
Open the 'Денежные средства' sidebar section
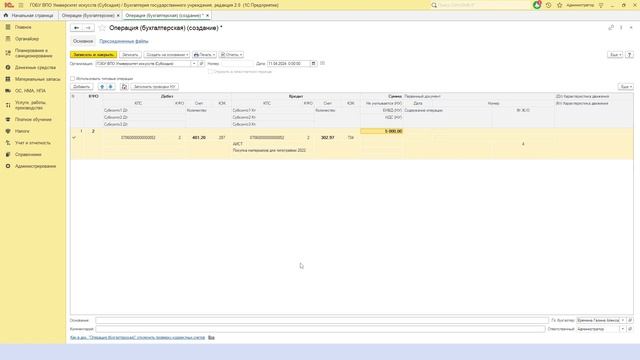click(x=35, y=67)
